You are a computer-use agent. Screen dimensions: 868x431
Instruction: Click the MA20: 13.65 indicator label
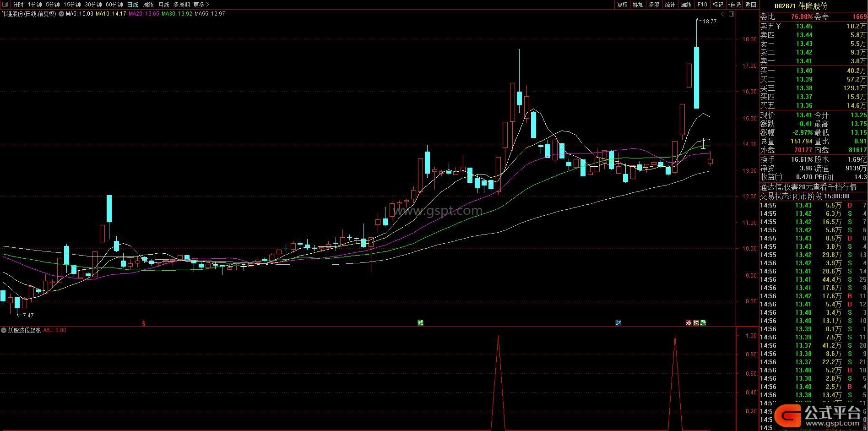tap(144, 14)
